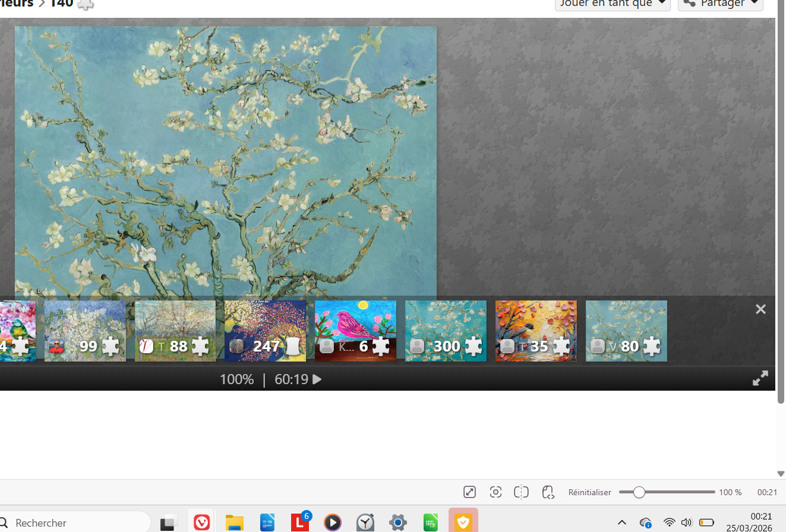Viewport: 786px width, 532px height.
Task: Resume the puzzle timer at 60:19
Action: pos(317,379)
